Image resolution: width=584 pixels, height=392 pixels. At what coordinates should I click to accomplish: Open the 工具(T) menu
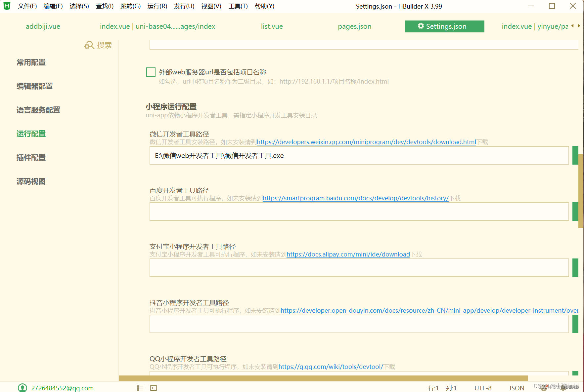point(238,6)
